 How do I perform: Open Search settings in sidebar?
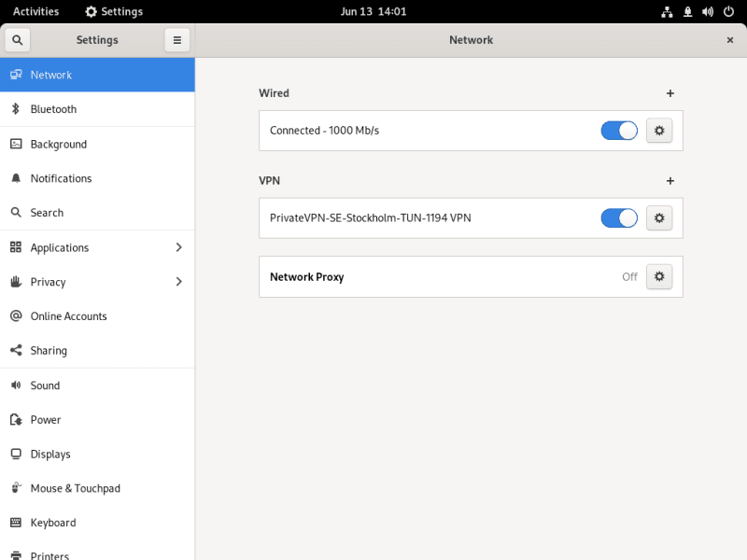click(97, 213)
